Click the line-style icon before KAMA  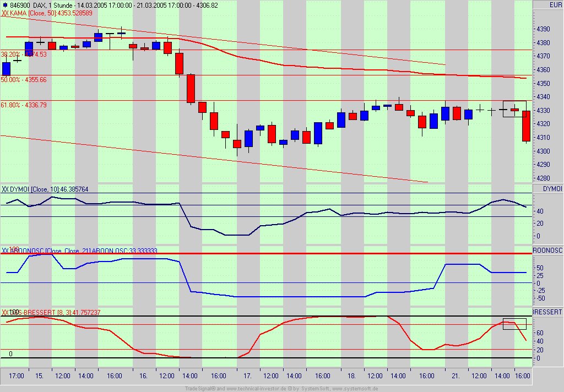coord(5,13)
